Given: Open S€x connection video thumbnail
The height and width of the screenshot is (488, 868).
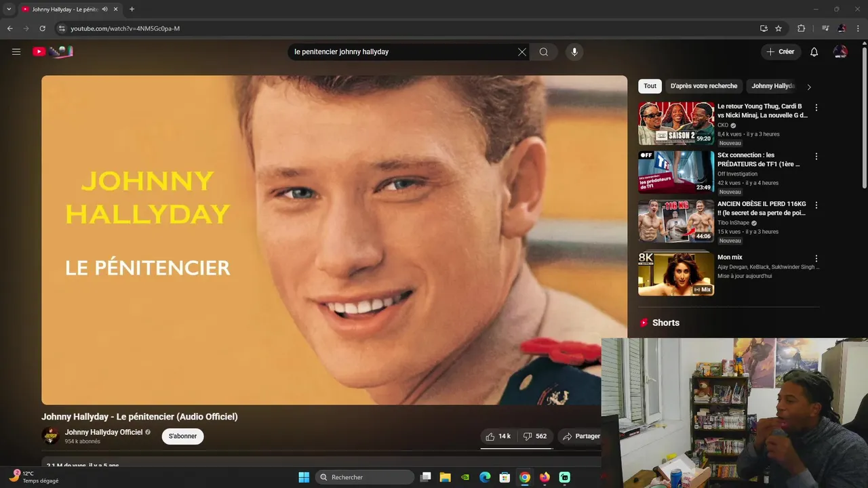Looking at the screenshot, I should point(676,172).
